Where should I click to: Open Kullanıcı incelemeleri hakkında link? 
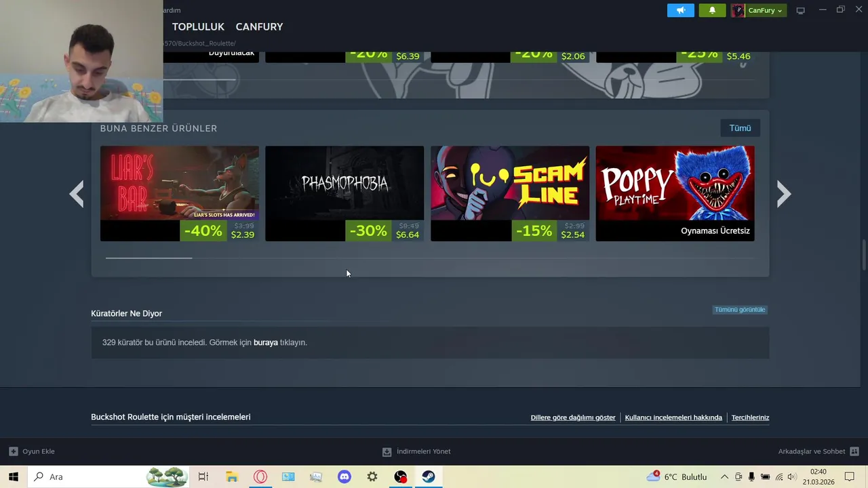pos(673,418)
